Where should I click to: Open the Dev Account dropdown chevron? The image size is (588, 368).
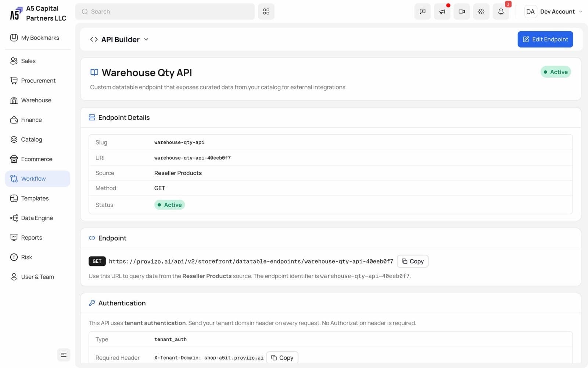[x=581, y=11]
